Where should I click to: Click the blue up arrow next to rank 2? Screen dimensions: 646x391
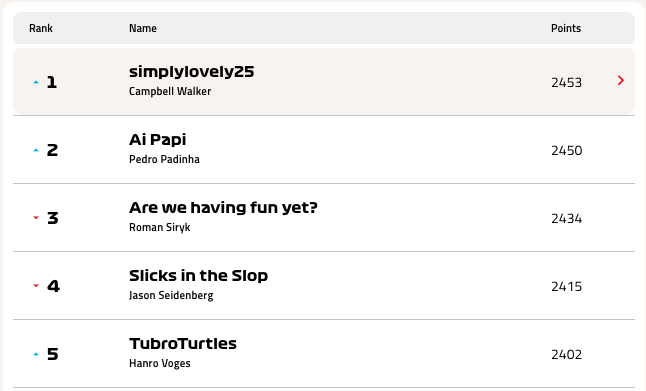(36, 150)
